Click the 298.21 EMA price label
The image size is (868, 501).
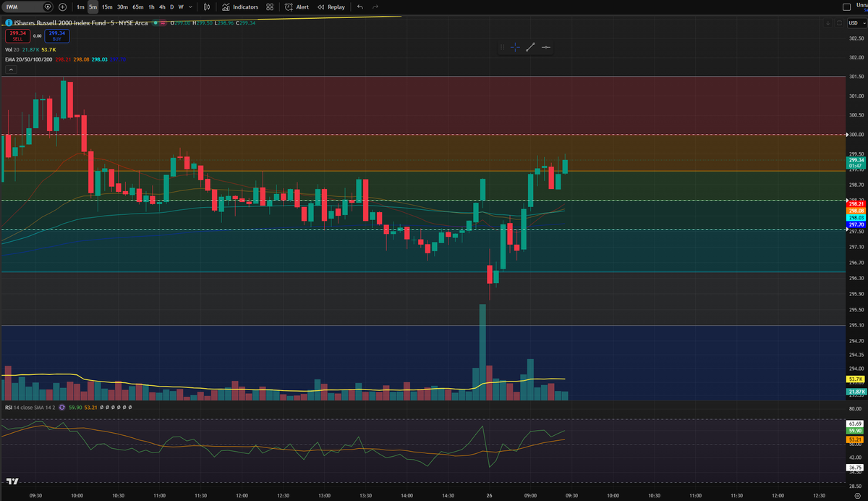855,204
